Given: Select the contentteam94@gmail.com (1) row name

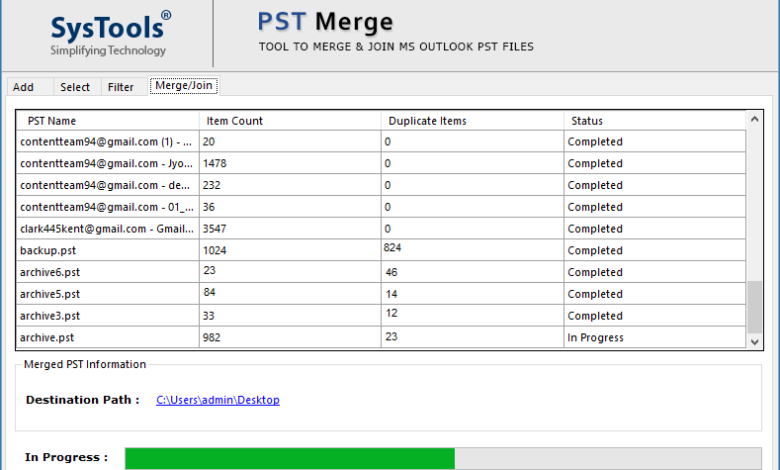Looking at the screenshot, I should [x=106, y=142].
